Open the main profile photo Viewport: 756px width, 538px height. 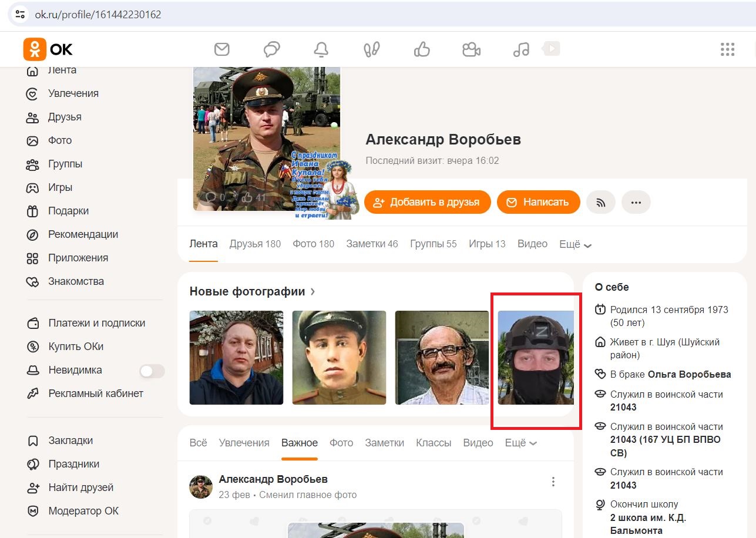point(266,139)
